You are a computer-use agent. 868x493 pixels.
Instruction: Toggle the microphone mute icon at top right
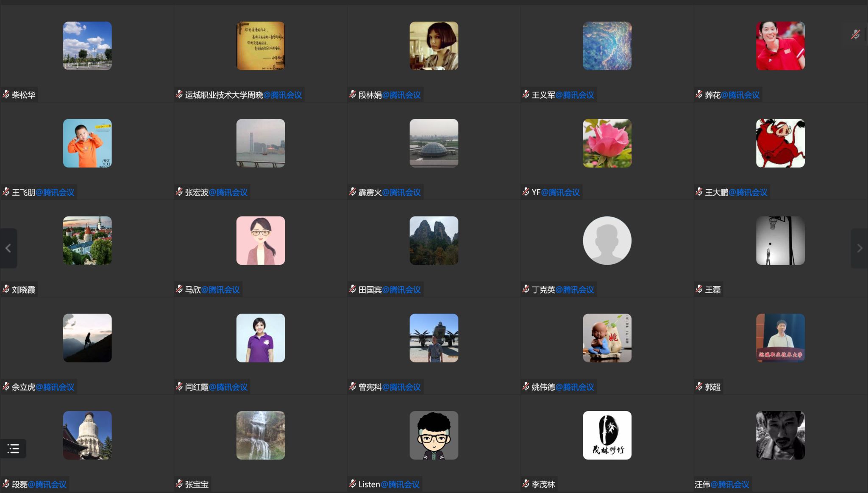click(x=855, y=34)
